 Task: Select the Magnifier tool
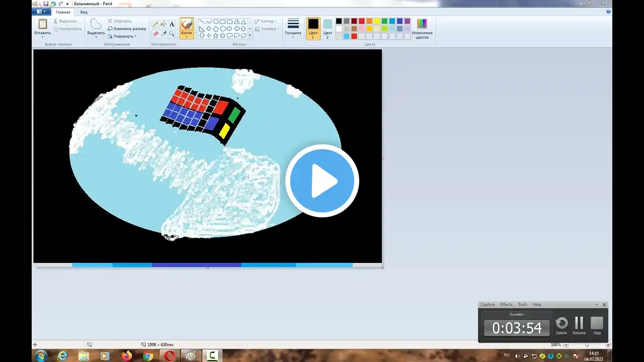(172, 34)
